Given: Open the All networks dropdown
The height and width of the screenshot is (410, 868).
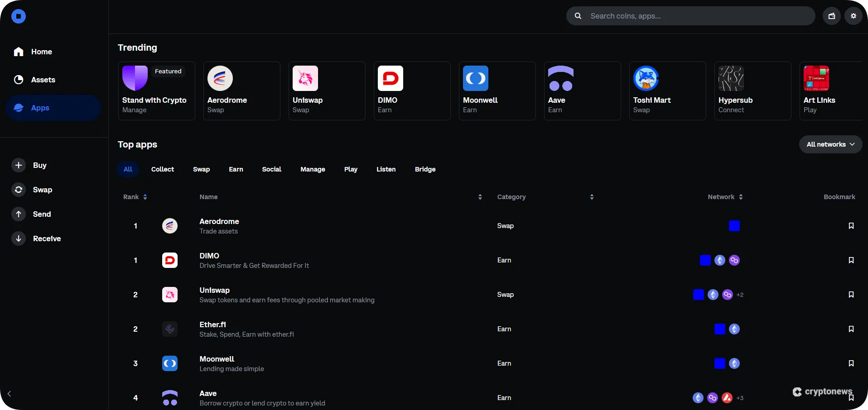Looking at the screenshot, I should click(830, 144).
